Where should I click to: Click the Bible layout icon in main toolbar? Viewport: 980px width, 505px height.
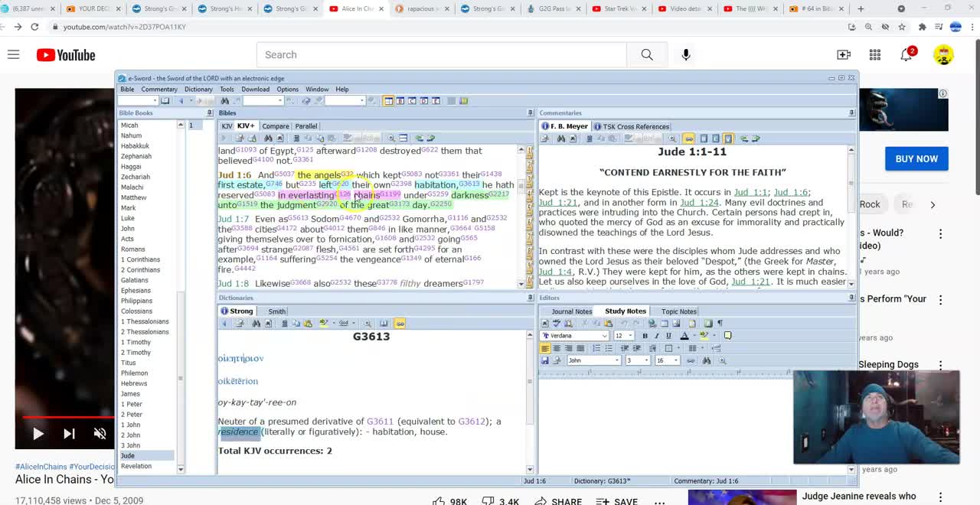click(400, 100)
